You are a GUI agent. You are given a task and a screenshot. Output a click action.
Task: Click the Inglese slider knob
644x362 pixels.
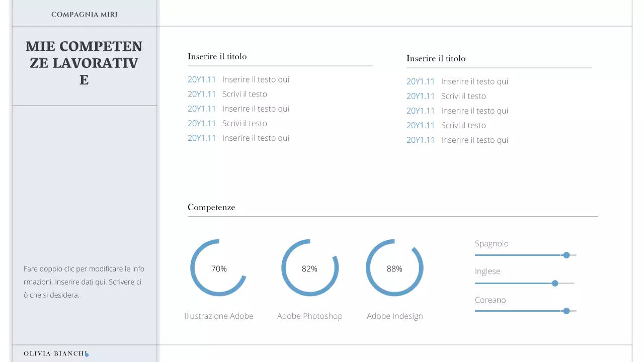[555, 284]
